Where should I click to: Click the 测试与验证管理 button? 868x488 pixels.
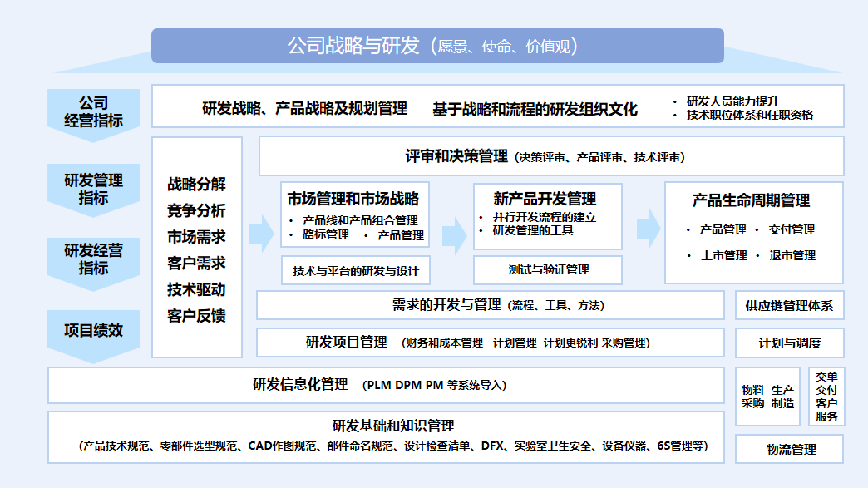point(548,269)
